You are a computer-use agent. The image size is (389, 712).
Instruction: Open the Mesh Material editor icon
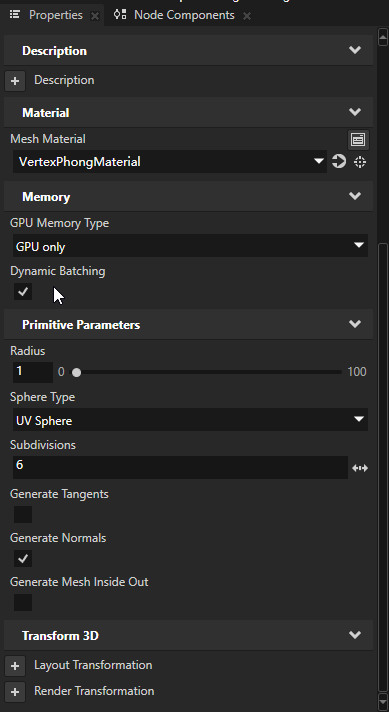click(358, 139)
